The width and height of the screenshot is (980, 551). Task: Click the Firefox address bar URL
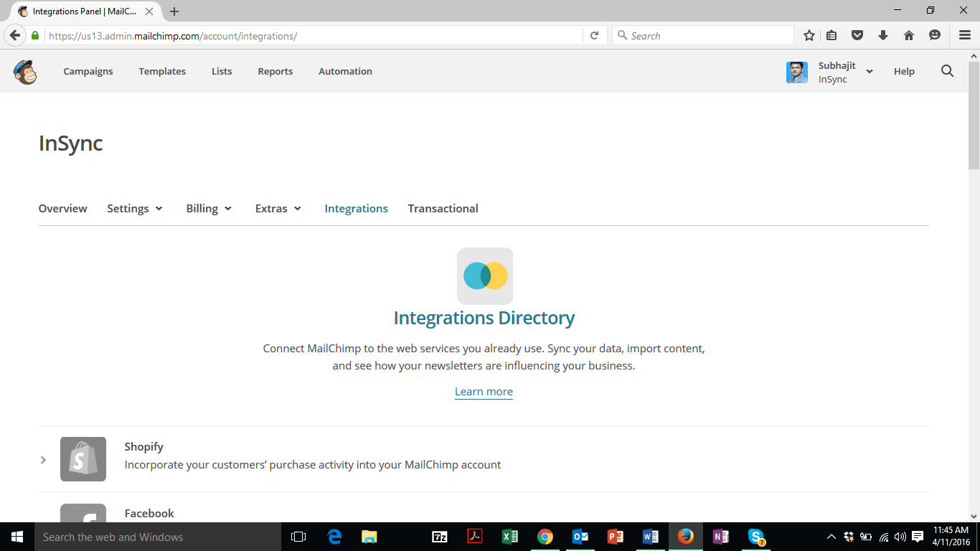click(x=172, y=36)
